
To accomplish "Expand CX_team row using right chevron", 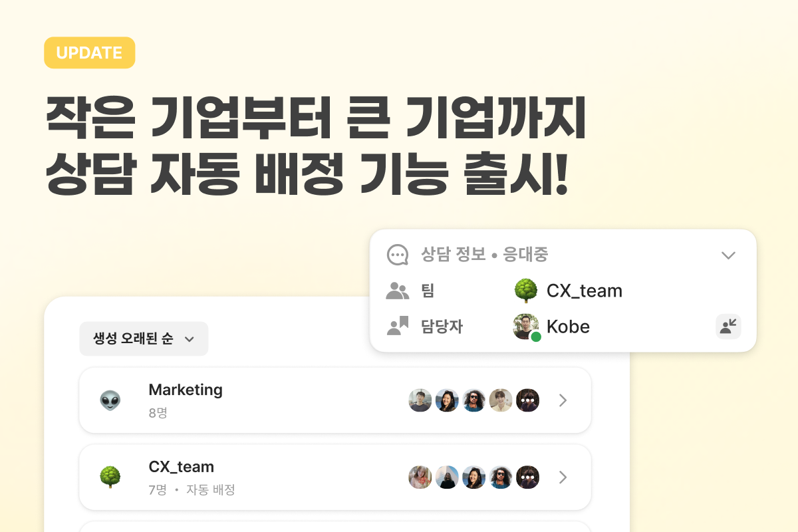I will click(x=563, y=477).
